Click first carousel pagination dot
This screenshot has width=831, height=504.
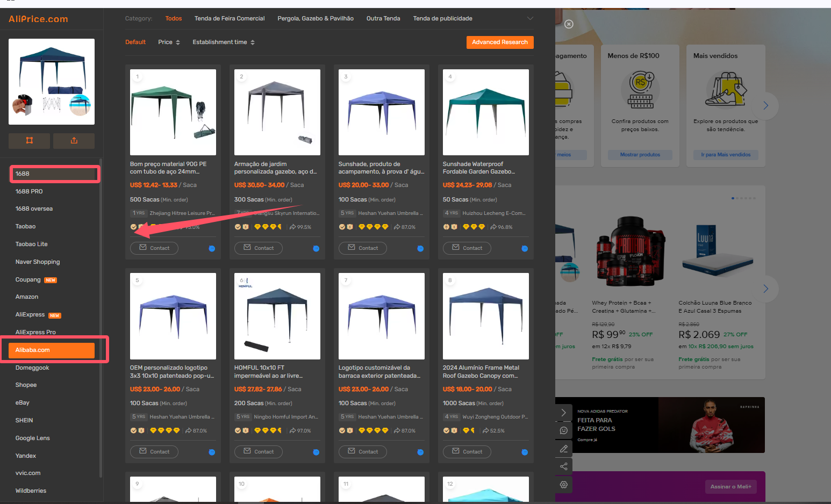click(x=733, y=198)
